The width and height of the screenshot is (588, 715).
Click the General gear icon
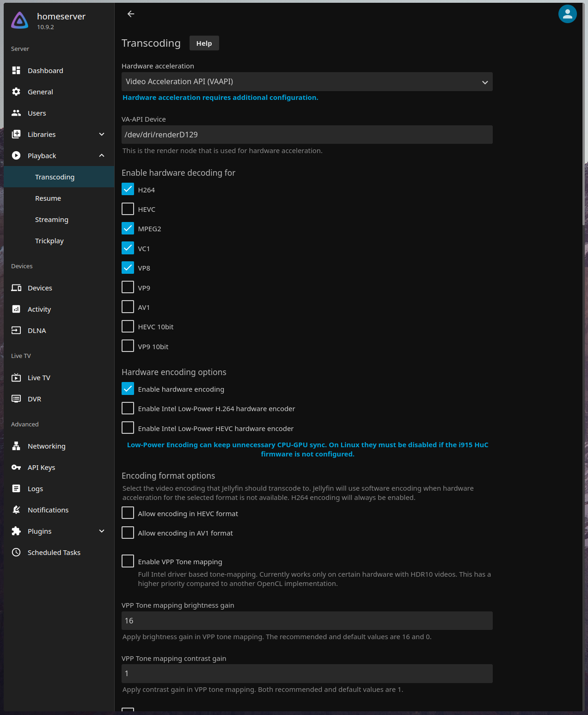16,92
